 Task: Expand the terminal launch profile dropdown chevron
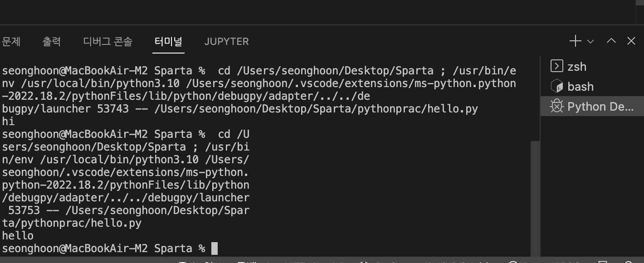(590, 42)
